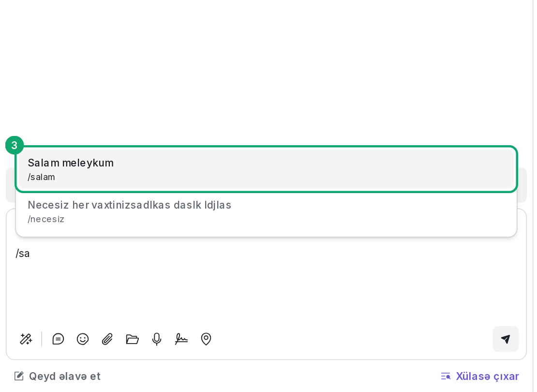Select the Salam meleykum canned reply
This screenshot has height=392, width=537.
tap(266, 169)
